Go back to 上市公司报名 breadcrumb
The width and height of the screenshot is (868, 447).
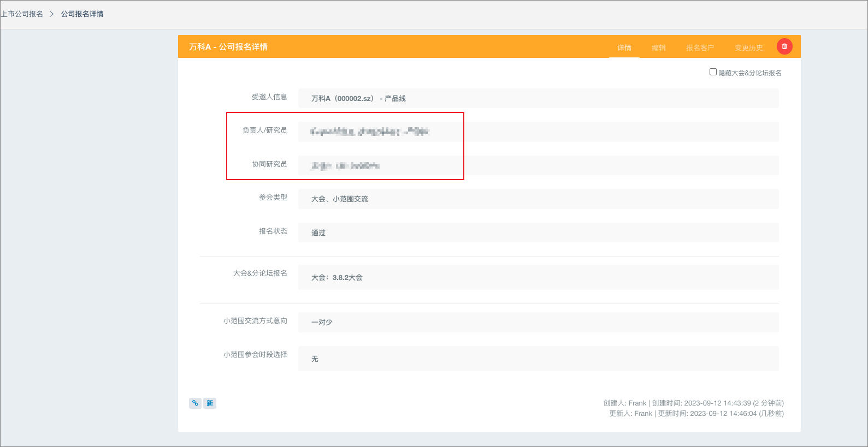[x=22, y=14]
